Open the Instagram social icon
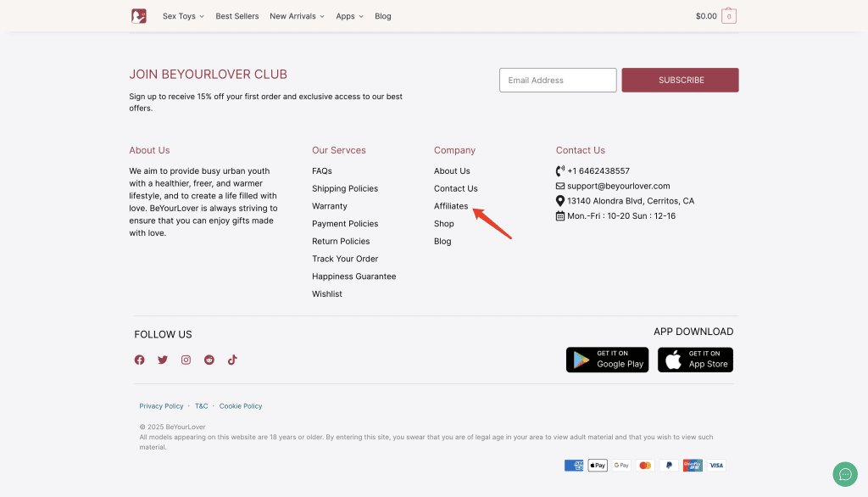 coord(186,360)
